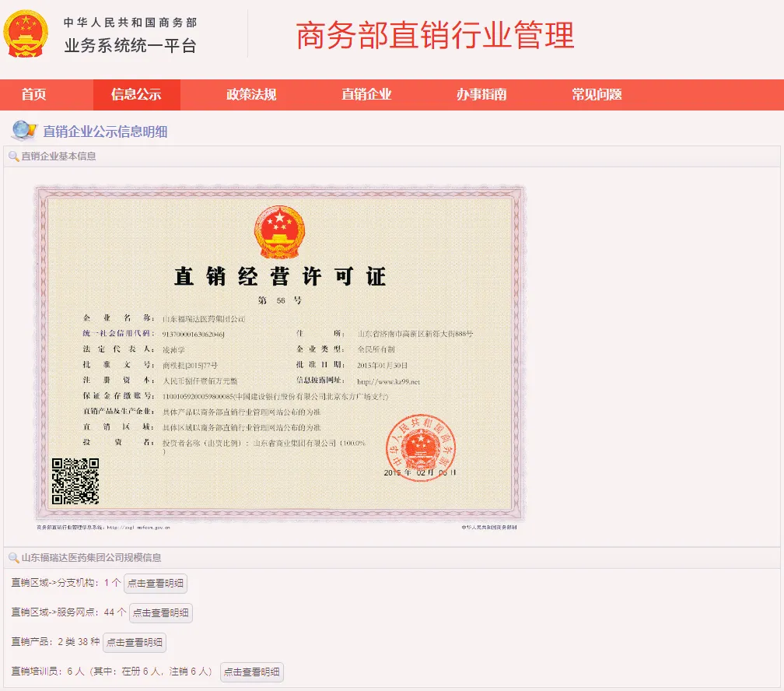Image resolution: width=784 pixels, height=691 pixels.
Task: Click the http://www.kz99.net address on license
Action: click(x=389, y=382)
